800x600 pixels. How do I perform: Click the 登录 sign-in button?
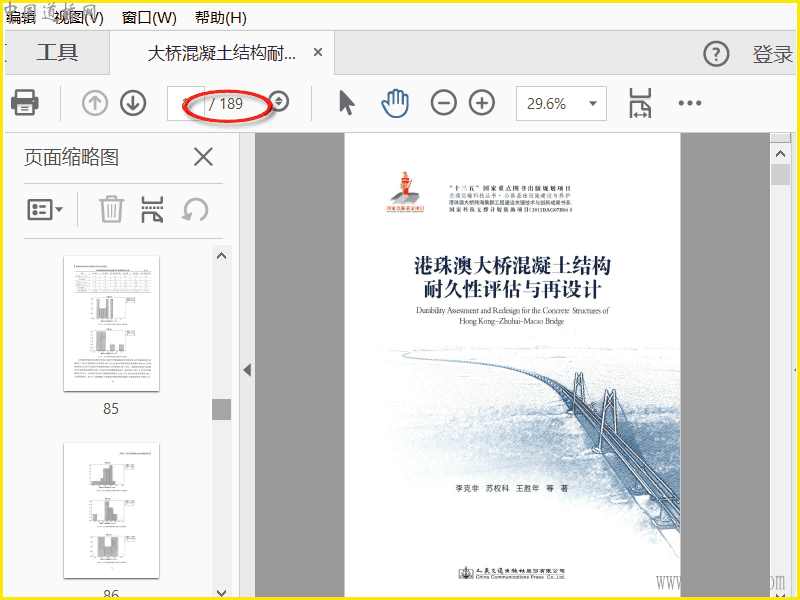click(772, 54)
